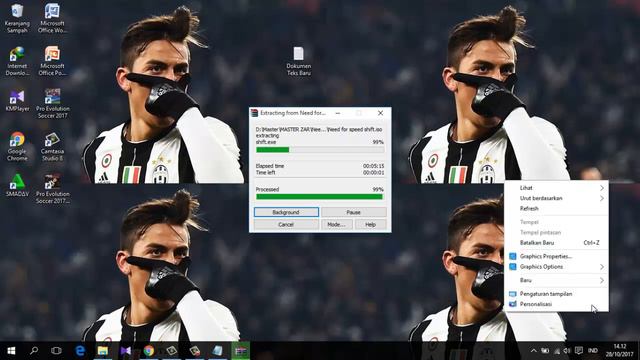Viewport: 640px width, 360px height.
Task: Expand Urut berdasarkan submenu arrow
Action: [x=602, y=198]
